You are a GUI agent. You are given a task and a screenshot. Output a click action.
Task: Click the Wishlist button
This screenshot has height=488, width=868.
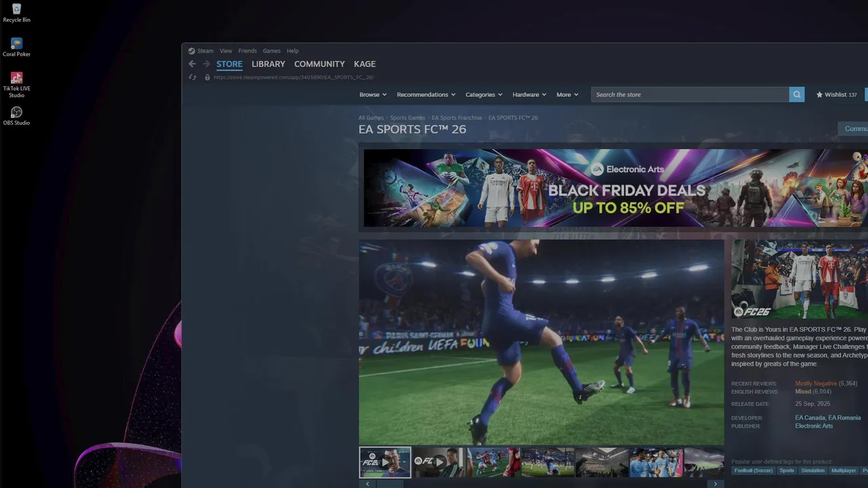(837, 95)
